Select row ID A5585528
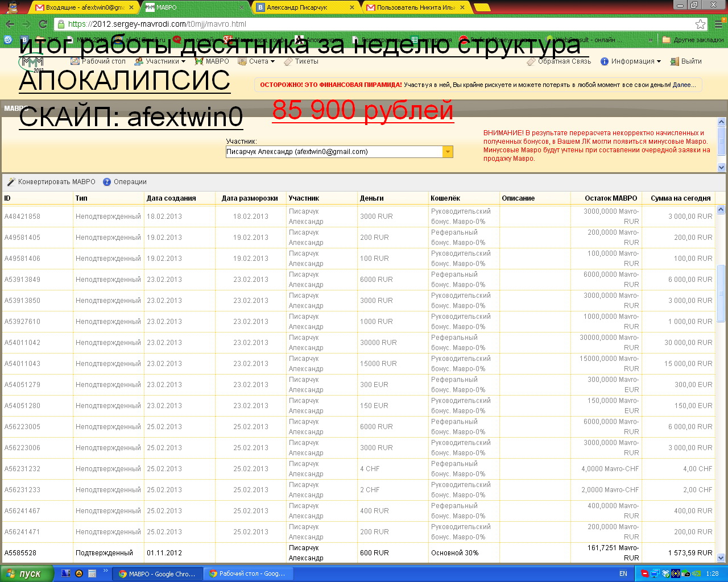 coord(20,553)
